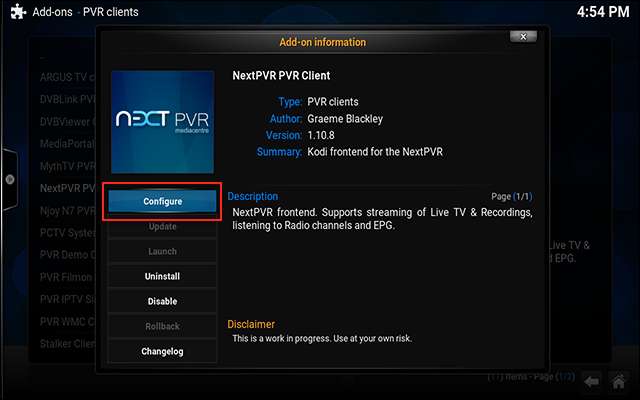Select PVR IPTV Simple list entry
Viewport: 640px width, 400px height.
(67, 299)
